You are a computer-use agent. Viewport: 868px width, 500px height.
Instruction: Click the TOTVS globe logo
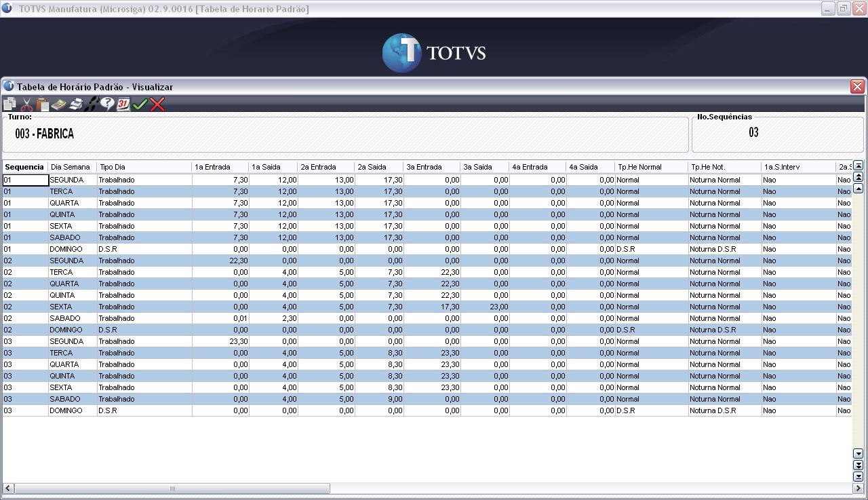click(x=401, y=53)
